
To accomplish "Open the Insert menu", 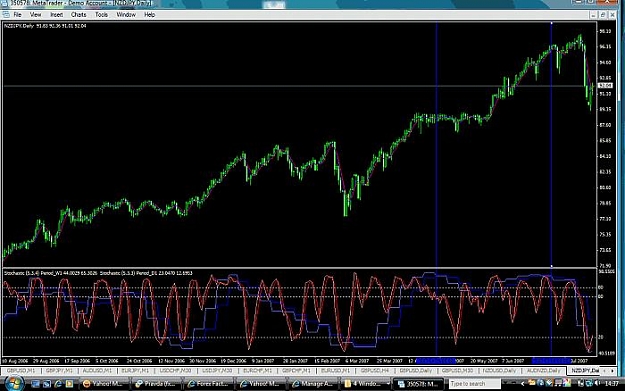I will pyautogui.click(x=56, y=15).
